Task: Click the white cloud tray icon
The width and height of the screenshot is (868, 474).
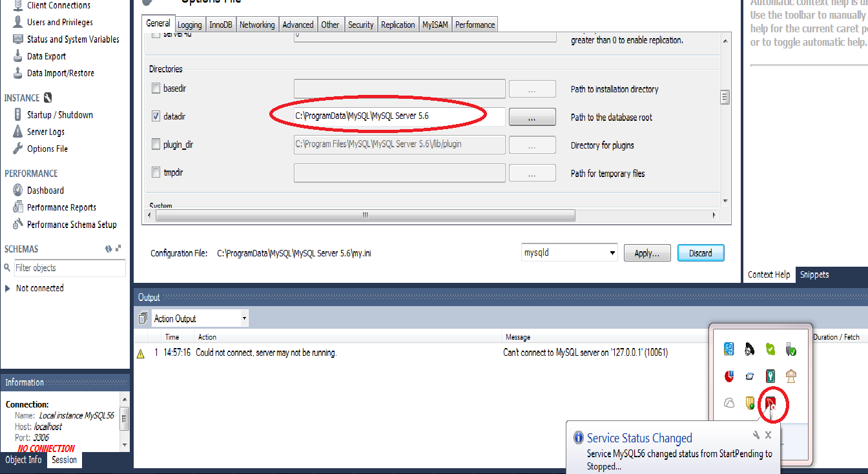Action: click(729, 403)
